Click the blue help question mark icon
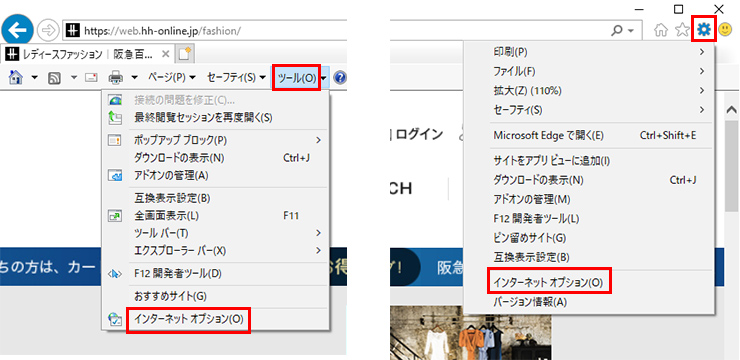740x360 pixels. [x=339, y=78]
